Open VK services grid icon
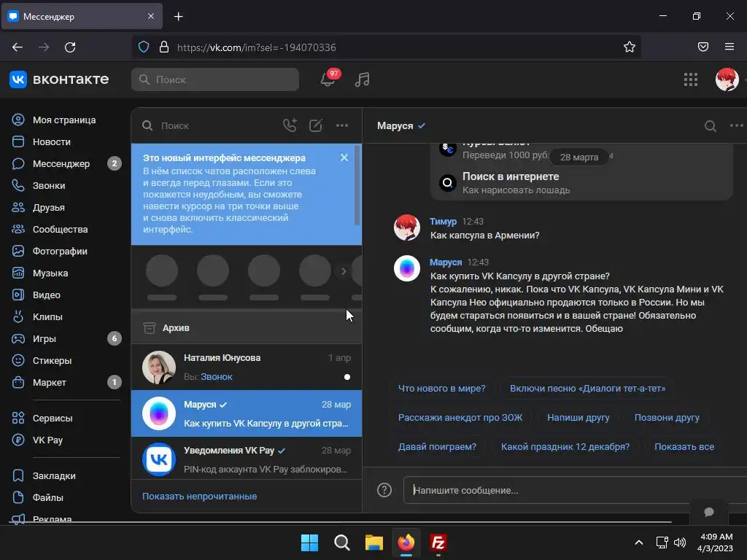Screen dimensions: 747x560 click(690, 79)
